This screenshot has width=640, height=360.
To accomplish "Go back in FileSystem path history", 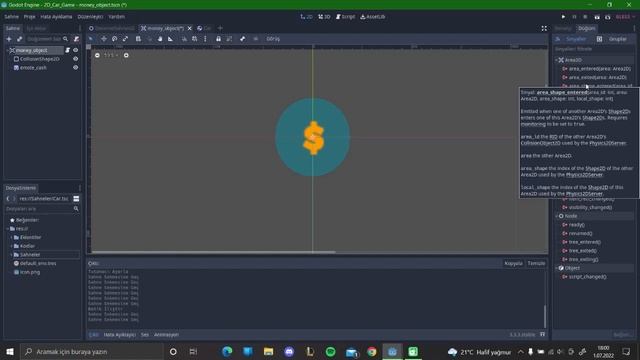I will click(x=8, y=199).
